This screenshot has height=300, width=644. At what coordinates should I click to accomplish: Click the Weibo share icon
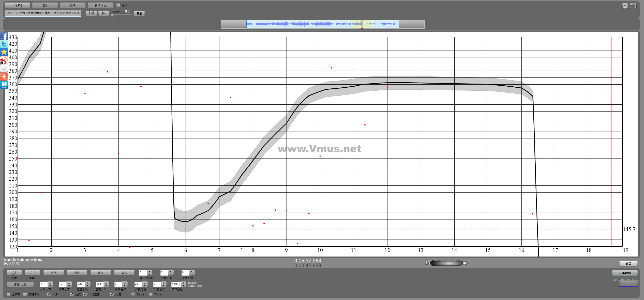4,60
